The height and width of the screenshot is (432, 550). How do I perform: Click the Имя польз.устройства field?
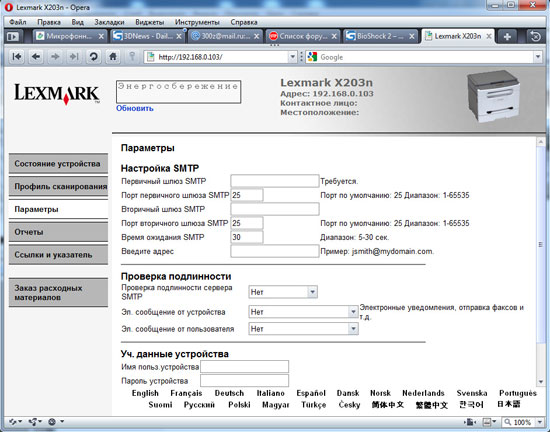point(244,367)
